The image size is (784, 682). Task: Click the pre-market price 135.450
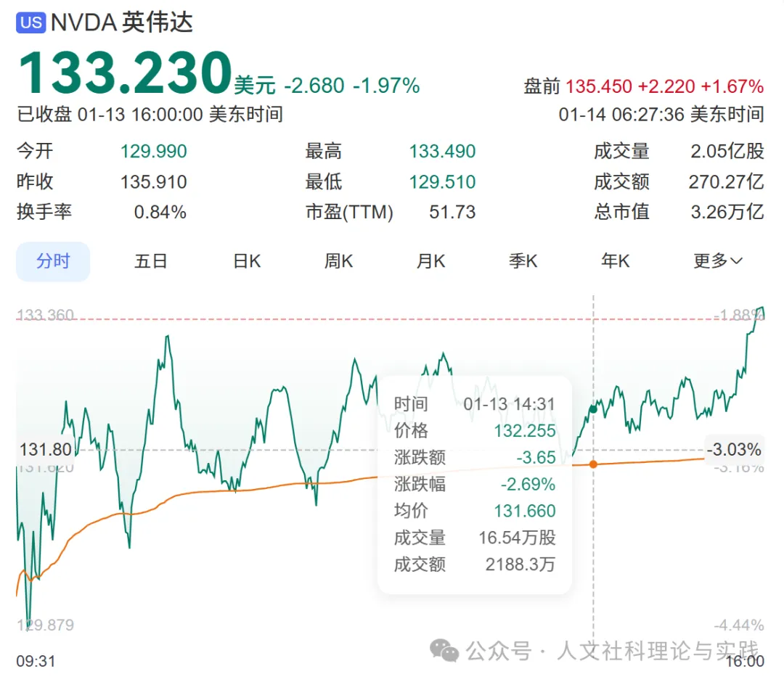pos(598,86)
